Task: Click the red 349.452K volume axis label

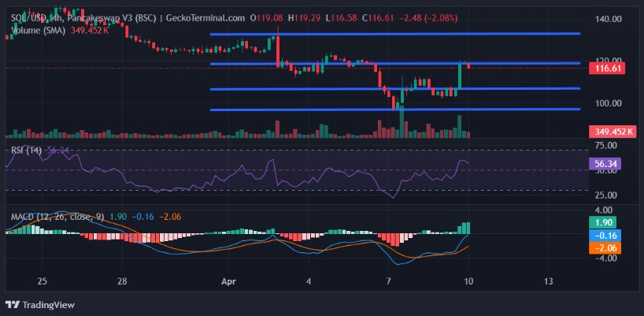Action: pyautogui.click(x=613, y=132)
